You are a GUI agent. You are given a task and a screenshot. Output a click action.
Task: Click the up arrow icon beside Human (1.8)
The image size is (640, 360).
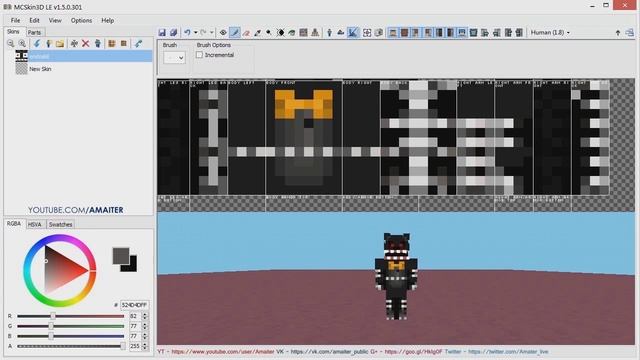point(618,33)
